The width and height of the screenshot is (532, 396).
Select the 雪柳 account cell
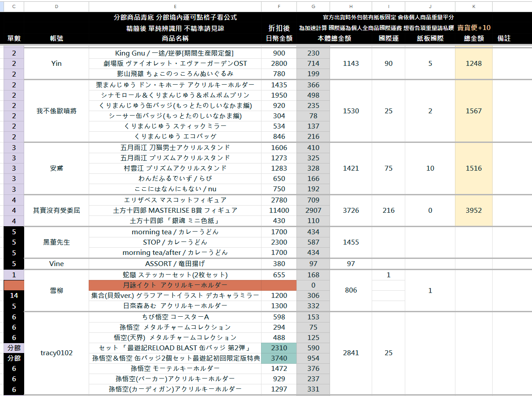click(56, 290)
